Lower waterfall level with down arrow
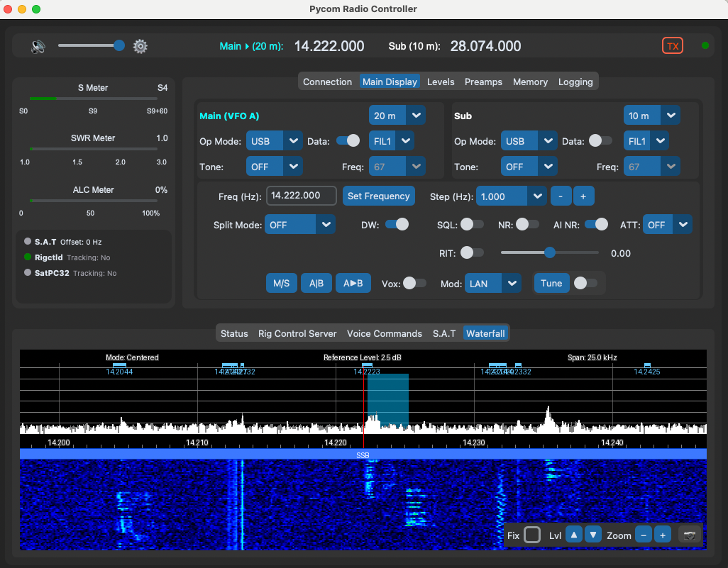 [x=593, y=535]
